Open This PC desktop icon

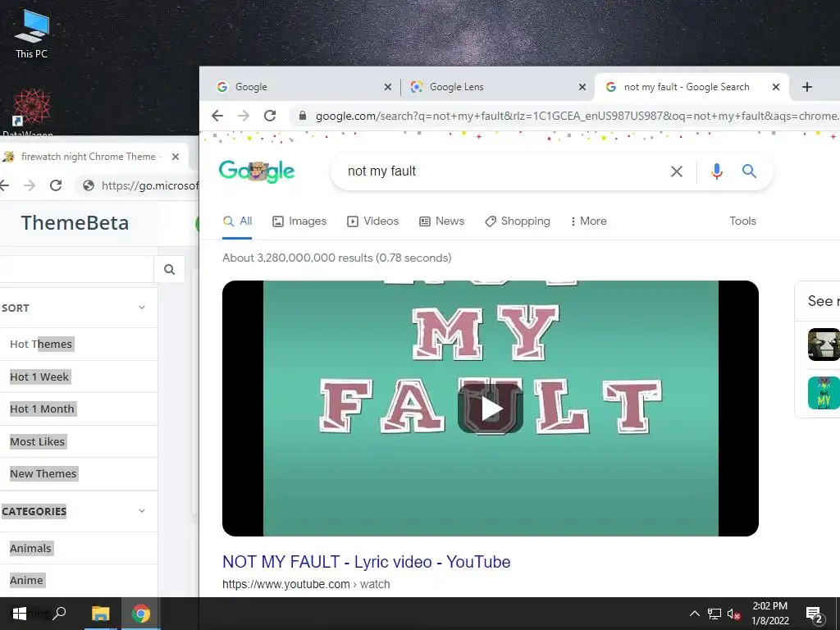point(32,33)
